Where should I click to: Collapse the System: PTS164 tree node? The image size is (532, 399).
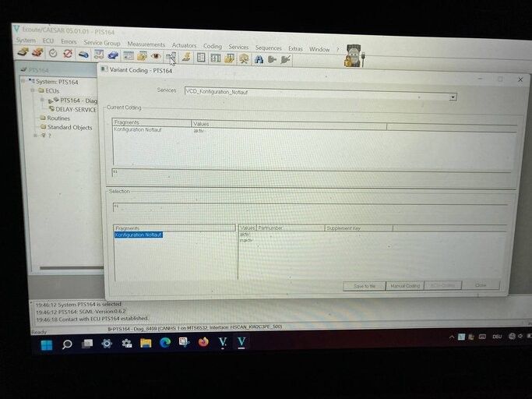[x=23, y=81]
